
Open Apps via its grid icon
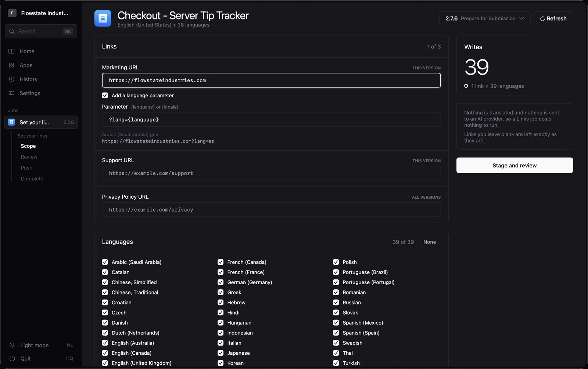(11, 65)
